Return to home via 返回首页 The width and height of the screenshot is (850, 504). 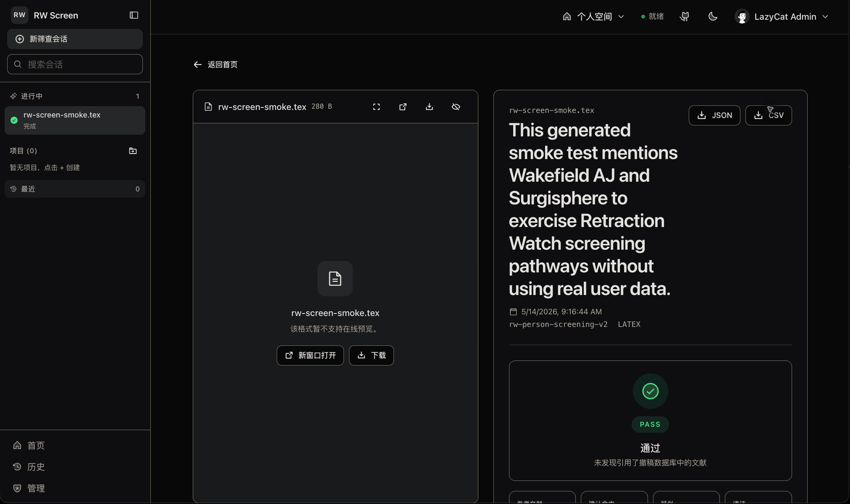pyautogui.click(x=215, y=64)
